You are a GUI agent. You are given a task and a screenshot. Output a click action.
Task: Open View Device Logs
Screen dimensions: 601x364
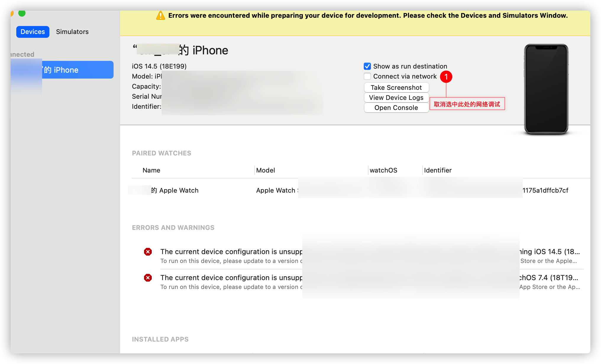(x=396, y=97)
